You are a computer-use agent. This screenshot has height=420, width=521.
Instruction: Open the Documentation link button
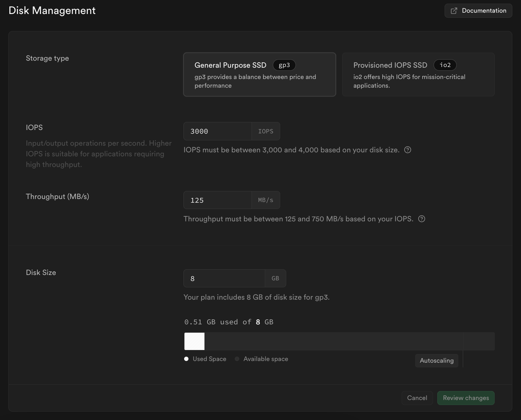478,11
